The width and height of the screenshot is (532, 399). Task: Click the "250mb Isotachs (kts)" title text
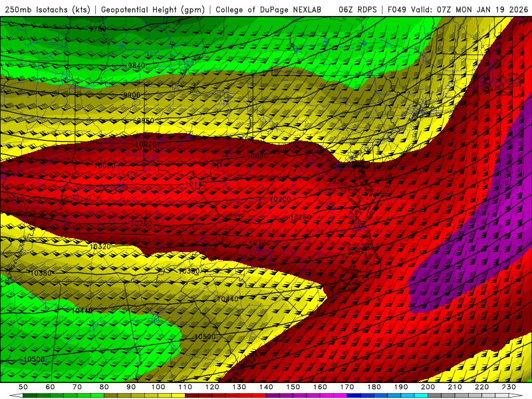coord(48,10)
